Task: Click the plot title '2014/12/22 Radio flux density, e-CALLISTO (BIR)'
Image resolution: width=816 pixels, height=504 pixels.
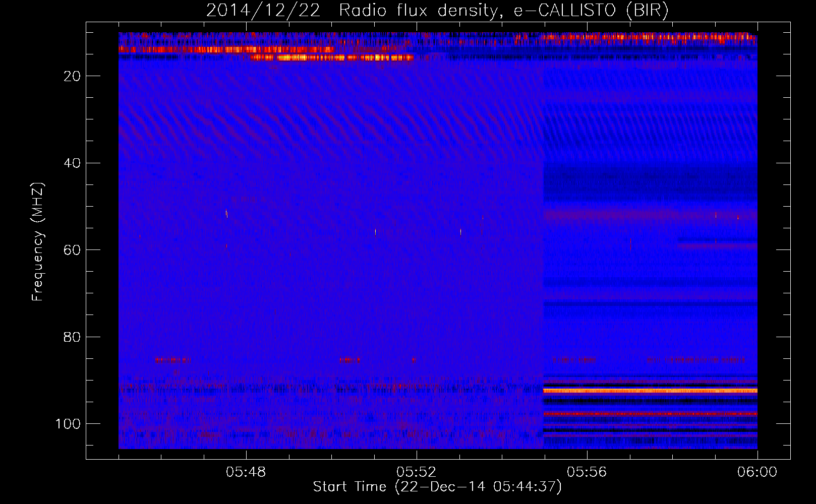Action: 437,10
